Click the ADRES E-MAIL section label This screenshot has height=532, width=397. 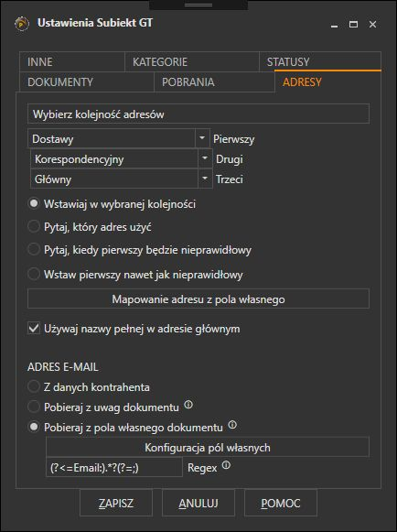coord(63,367)
